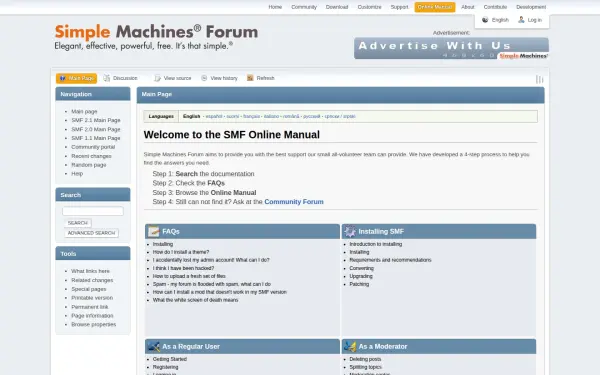Click the user icon beside Log in

pyautogui.click(x=521, y=20)
